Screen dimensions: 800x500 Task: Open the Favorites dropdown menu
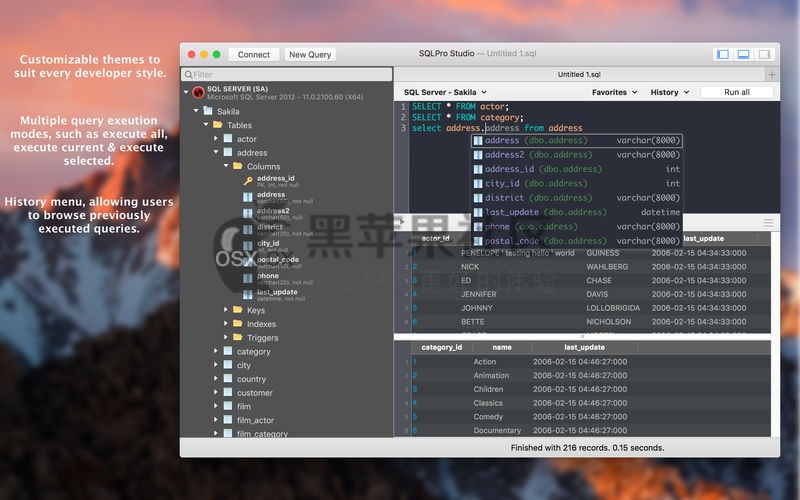(x=614, y=92)
